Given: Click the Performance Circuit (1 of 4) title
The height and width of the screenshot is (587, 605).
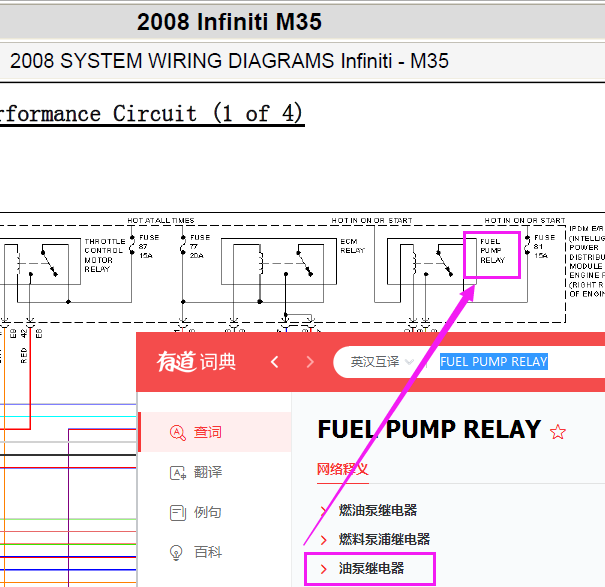Looking at the screenshot, I should tap(150, 113).
